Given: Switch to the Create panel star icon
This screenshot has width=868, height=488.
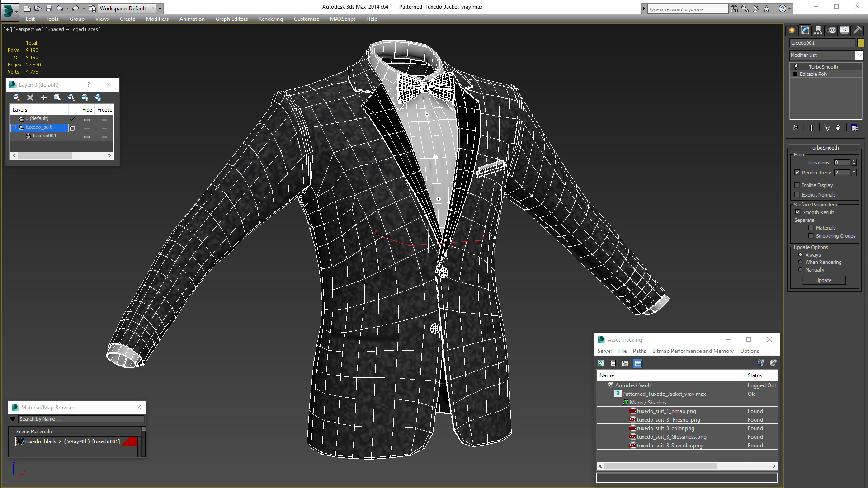Looking at the screenshot, I should pyautogui.click(x=792, y=30).
